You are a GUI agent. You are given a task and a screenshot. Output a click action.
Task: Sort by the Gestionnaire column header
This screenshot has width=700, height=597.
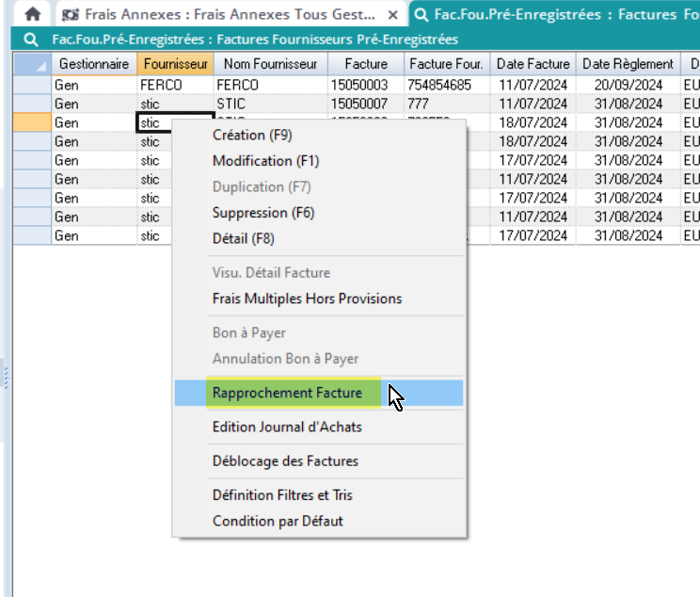point(94,64)
